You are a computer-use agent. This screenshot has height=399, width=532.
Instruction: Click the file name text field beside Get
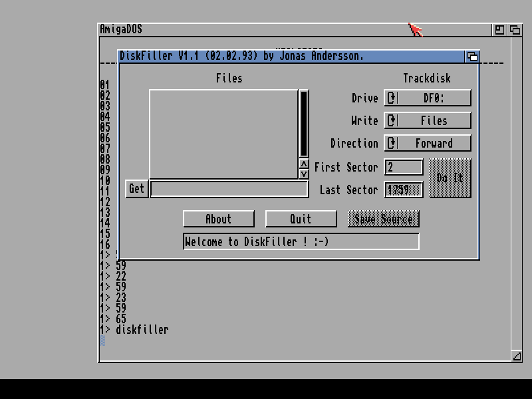tap(229, 189)
